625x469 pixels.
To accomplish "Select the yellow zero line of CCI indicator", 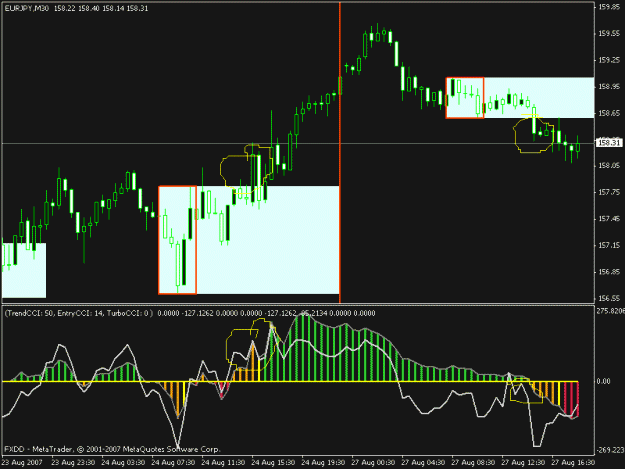I will tap(290, 381).
